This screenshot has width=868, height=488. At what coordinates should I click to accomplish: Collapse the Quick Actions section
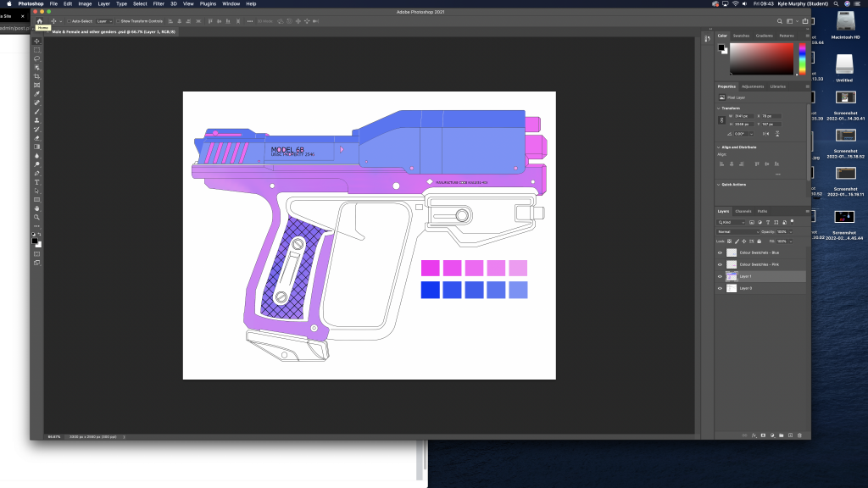click(719, 184)
